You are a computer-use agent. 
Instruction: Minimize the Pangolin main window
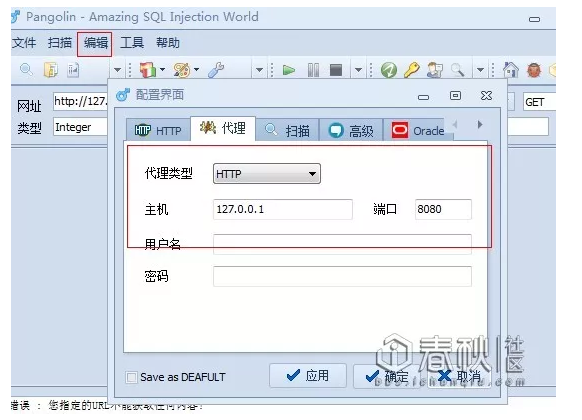[x=534, y=19]
